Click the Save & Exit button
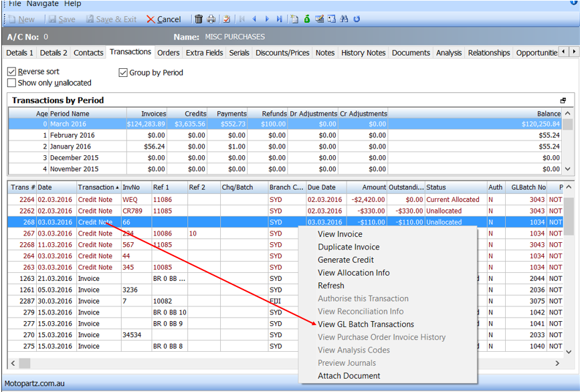 coord(111,19)
